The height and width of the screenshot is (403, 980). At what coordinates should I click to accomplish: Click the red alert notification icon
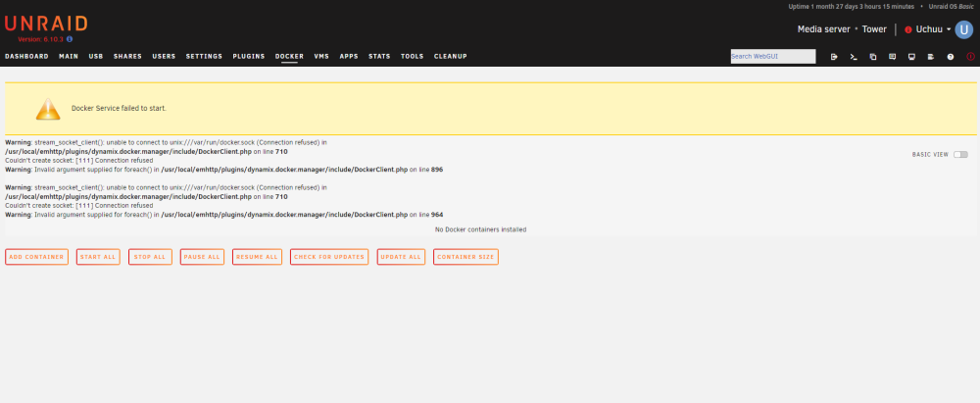[x=970, y=56]
